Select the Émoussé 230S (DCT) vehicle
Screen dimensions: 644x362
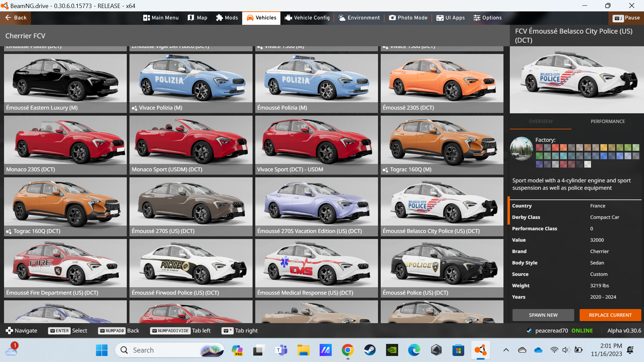(x=442, y=83)
